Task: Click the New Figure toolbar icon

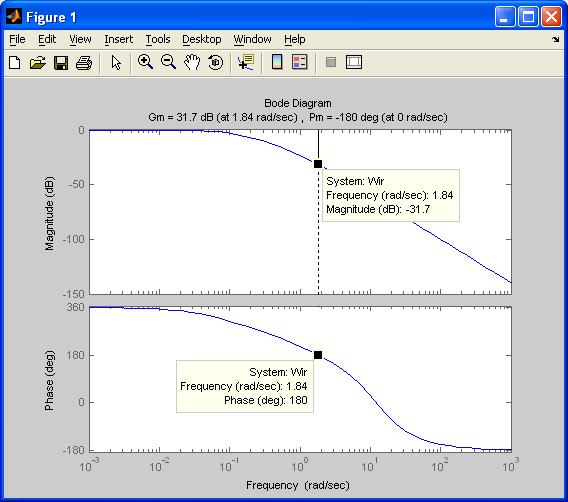Action: point(14,63)
